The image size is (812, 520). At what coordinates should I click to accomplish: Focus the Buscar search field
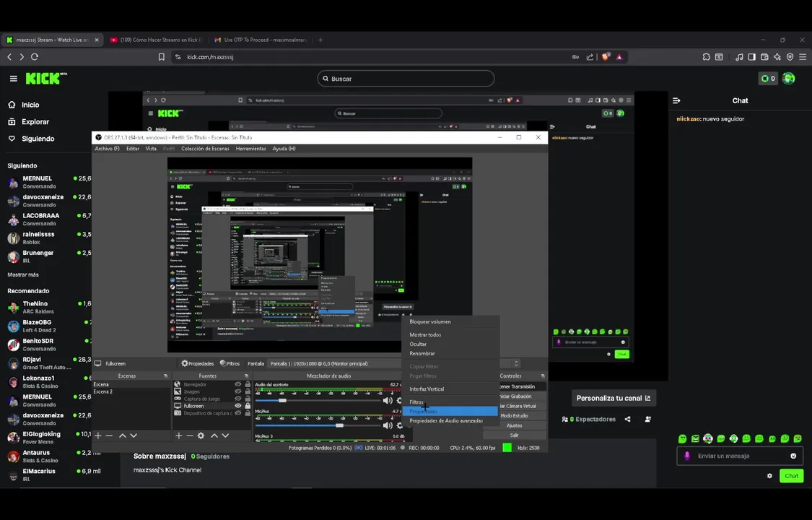406,79
